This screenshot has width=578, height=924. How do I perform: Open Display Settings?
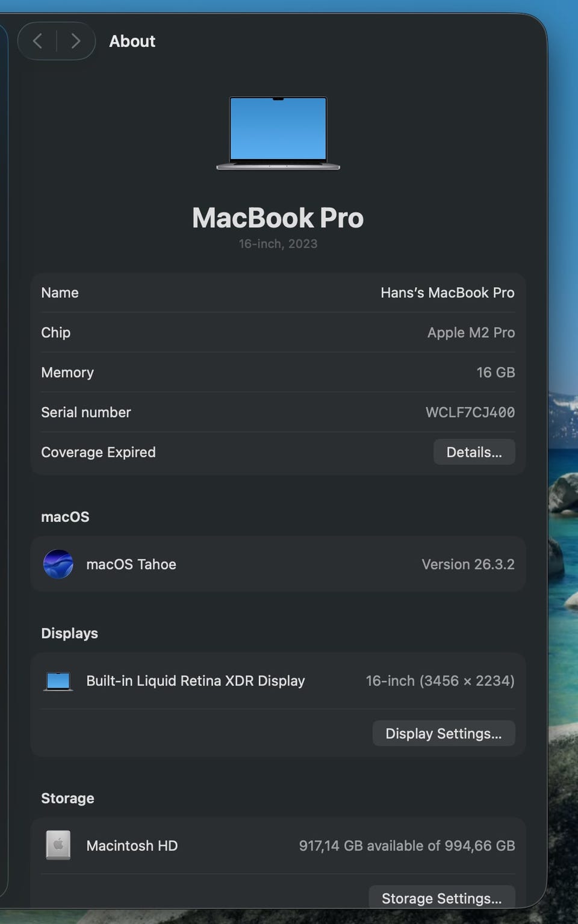(443, 733)
